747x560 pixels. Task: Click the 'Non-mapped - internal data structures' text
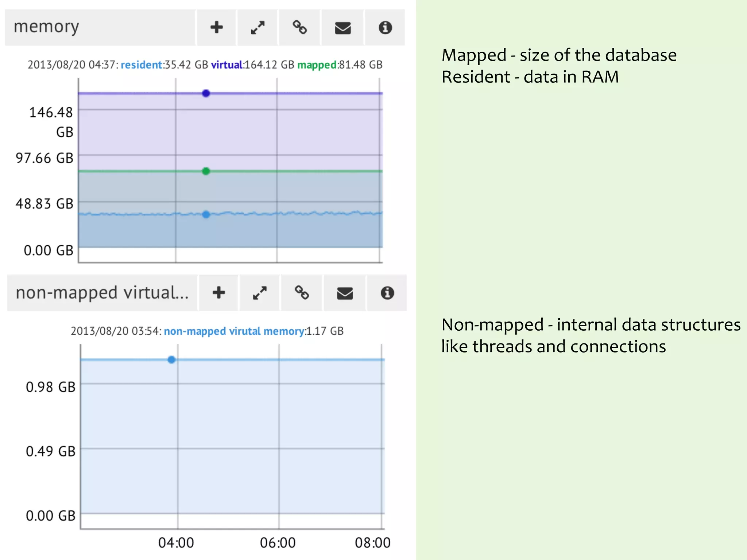click(x=591, y=325)
